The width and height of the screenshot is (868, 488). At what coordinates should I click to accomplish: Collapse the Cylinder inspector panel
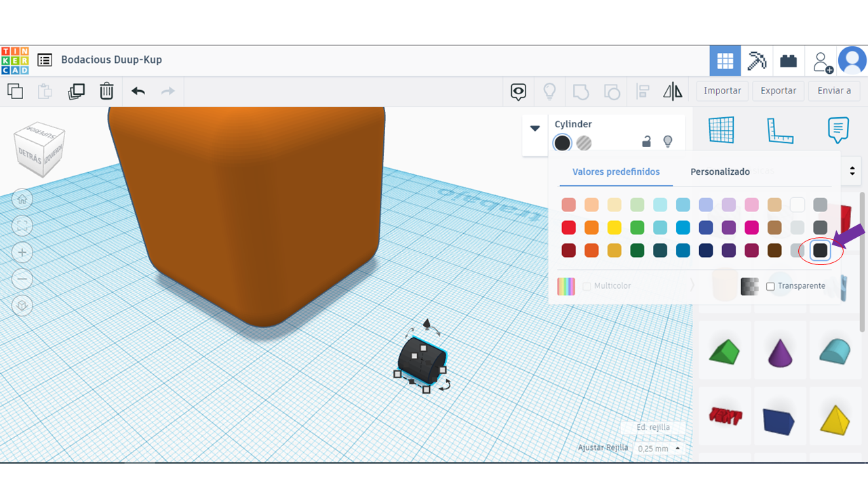[x=535, y=128]
